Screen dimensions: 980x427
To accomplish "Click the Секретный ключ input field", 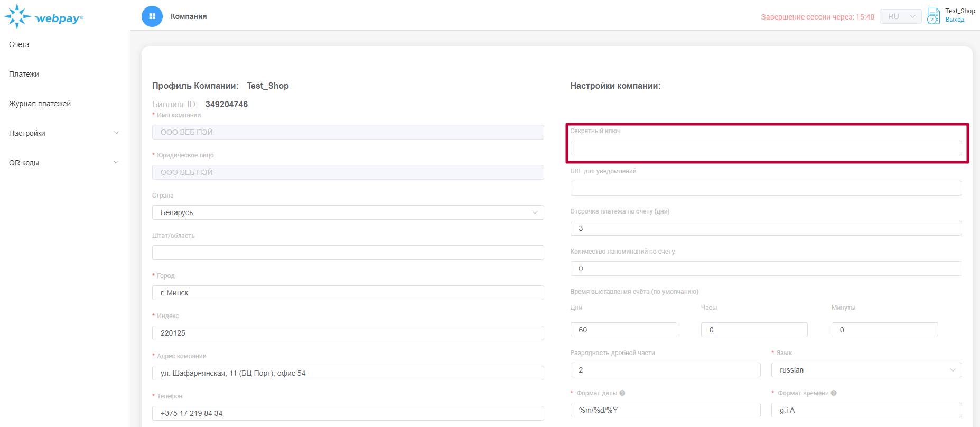I will 766,148.
